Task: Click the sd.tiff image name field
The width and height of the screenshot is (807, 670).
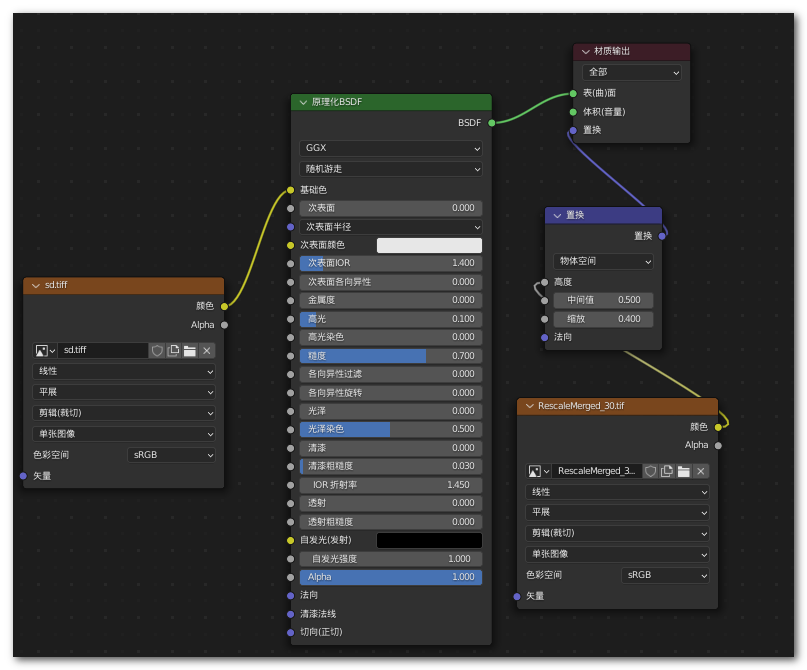Action: pos(103,350)
